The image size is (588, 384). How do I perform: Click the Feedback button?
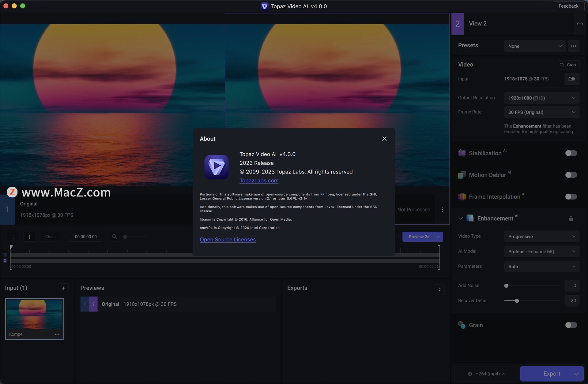[568, 6]
